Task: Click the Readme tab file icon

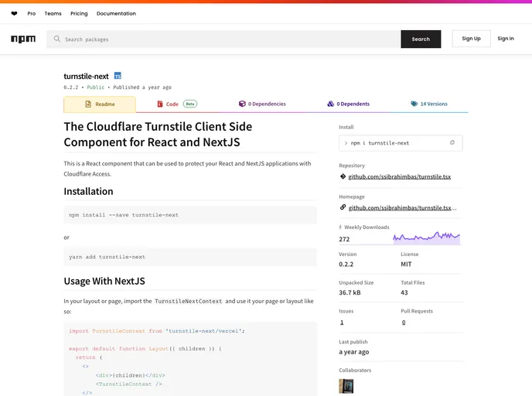Action: tap(88, 104)
